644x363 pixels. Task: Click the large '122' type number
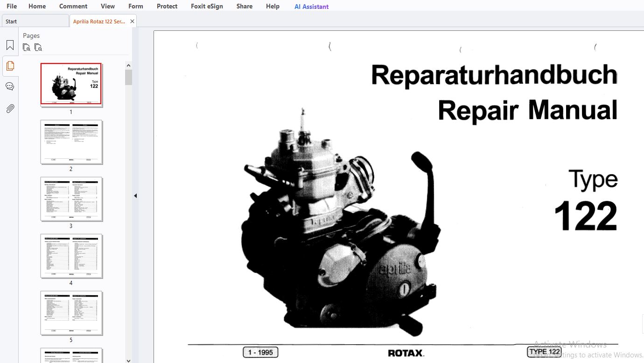pyautogui.click(x=586, y=216)
